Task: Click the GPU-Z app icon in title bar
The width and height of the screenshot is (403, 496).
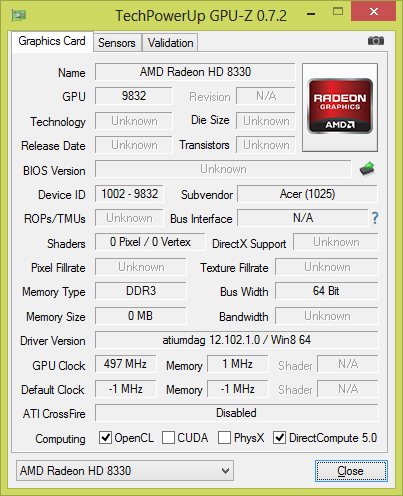Action: (19, 15)
